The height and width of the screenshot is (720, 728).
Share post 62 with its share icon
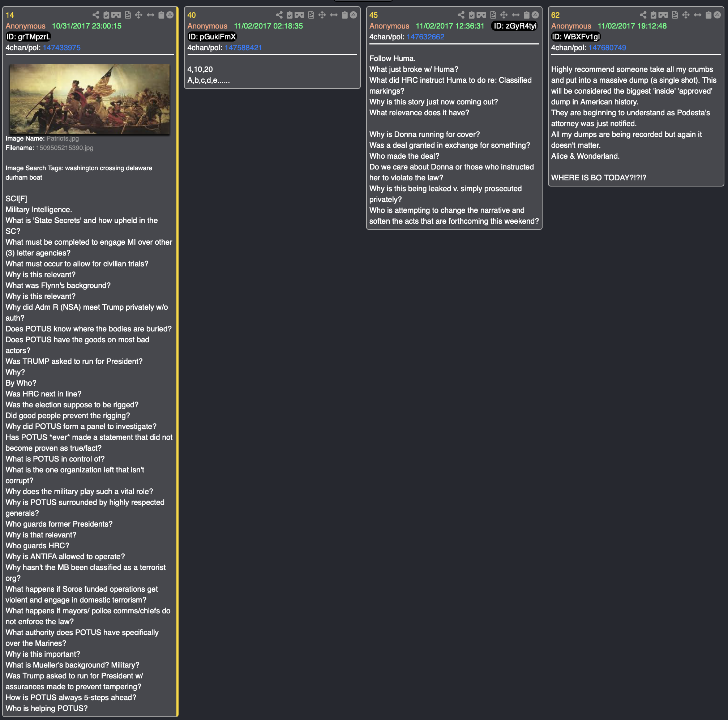[x=643, y=15]
